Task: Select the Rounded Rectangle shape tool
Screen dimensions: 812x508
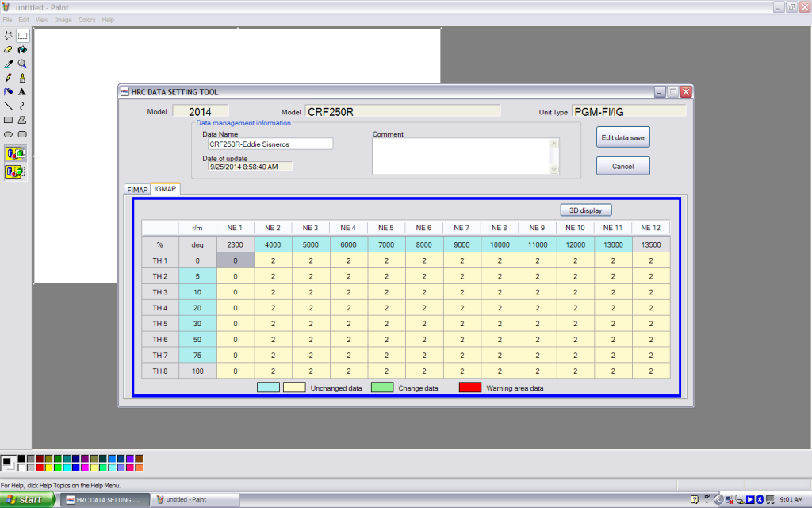Action: coord(22,133)
